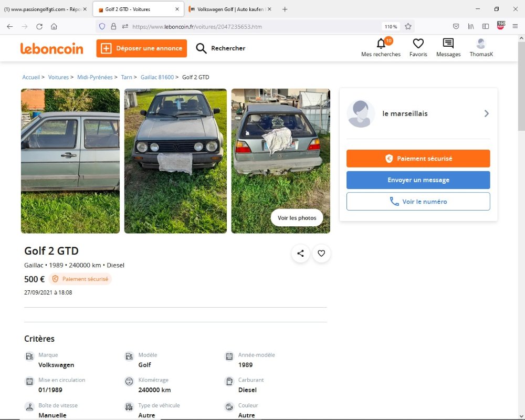Click the Manuelle Boîte de vitesse value
525x420 pixels.
[x=52, y=415]
